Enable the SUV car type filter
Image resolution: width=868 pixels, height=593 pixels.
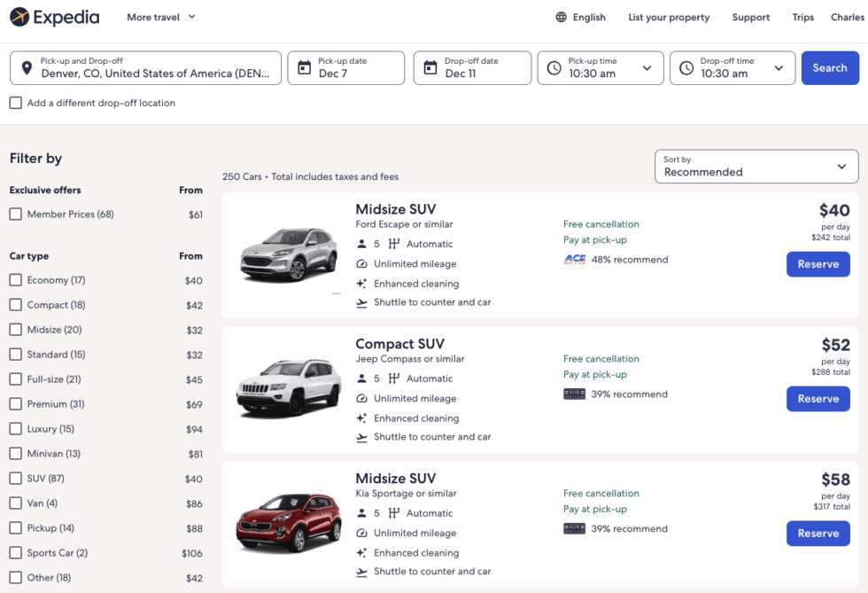(x=15, y=478)
